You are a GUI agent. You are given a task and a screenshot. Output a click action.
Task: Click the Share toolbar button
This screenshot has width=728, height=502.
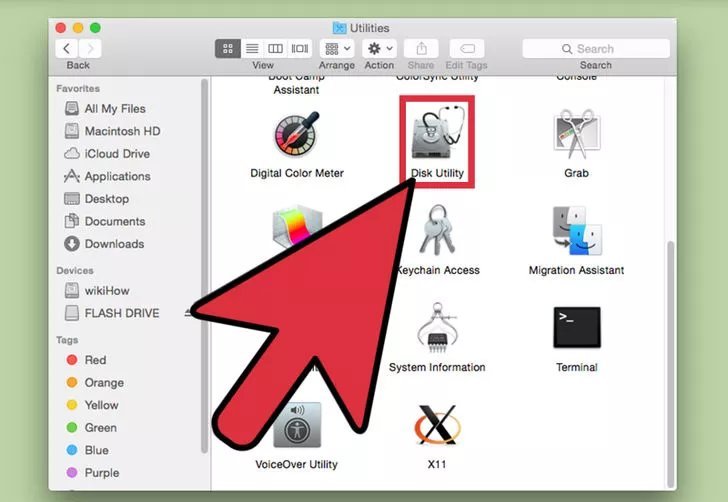tap(421, 48)
